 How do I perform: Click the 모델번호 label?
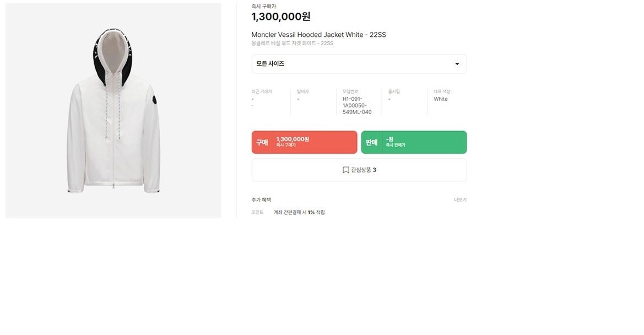350,91
